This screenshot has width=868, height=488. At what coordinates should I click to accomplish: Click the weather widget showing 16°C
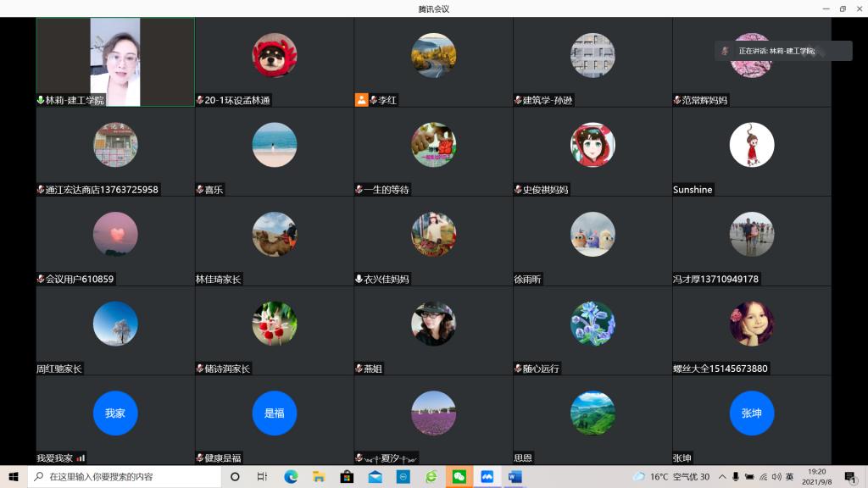670,477
